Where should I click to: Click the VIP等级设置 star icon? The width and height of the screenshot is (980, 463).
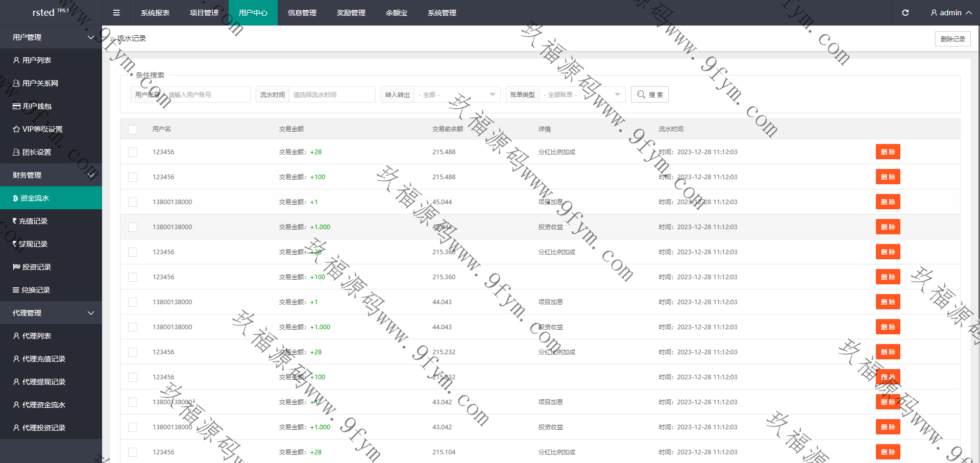point(16,129)
